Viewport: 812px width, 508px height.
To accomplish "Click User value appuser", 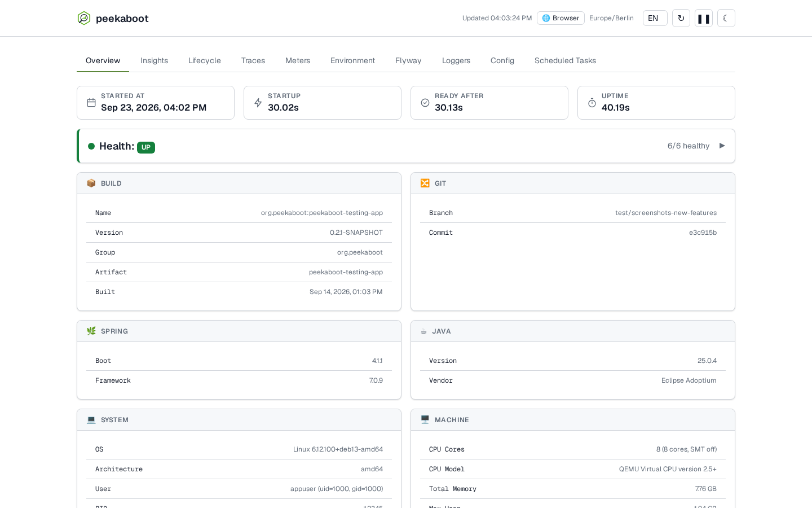I will pyautogui.click(x=337, y=489).
